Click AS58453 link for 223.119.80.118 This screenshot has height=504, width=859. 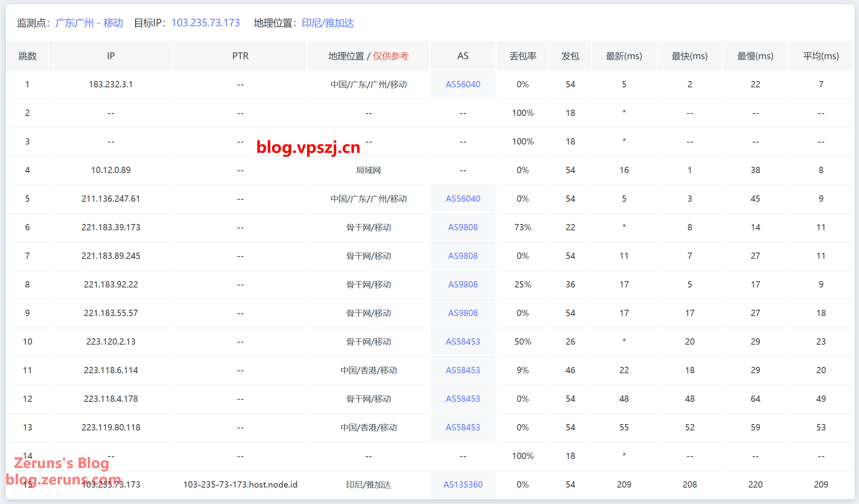[463, 427]
